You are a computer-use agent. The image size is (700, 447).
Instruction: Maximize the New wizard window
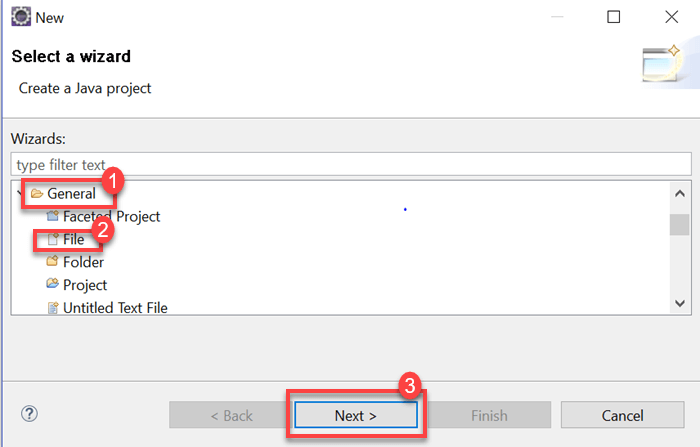click(614, 17)
